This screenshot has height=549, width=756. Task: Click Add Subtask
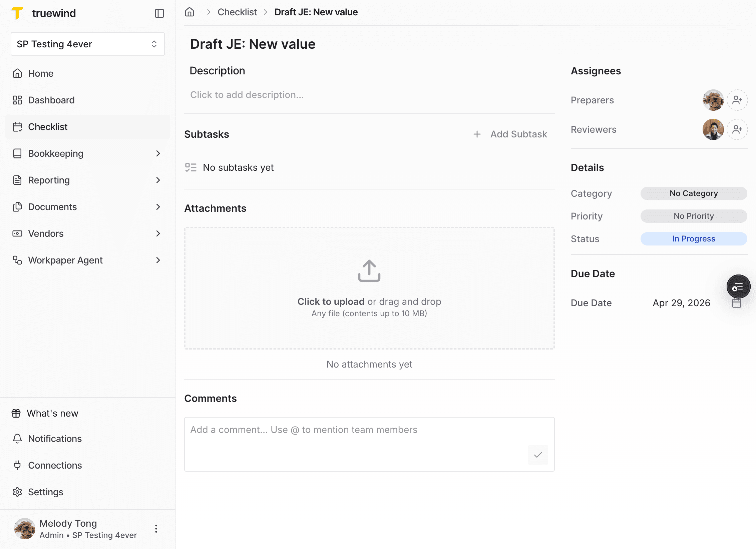510,134
